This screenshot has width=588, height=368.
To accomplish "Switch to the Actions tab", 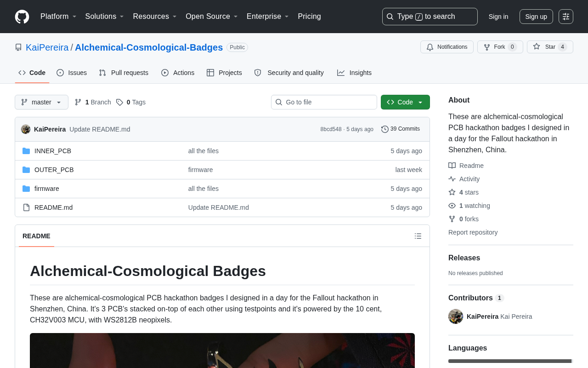I will click(x=178, y=73).
